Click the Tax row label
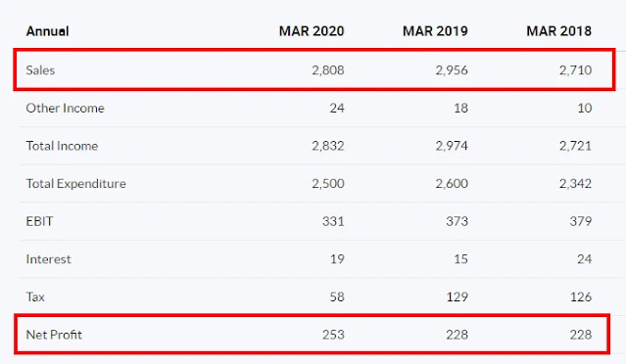Screen dimensions: 626x364 point(35,297)
